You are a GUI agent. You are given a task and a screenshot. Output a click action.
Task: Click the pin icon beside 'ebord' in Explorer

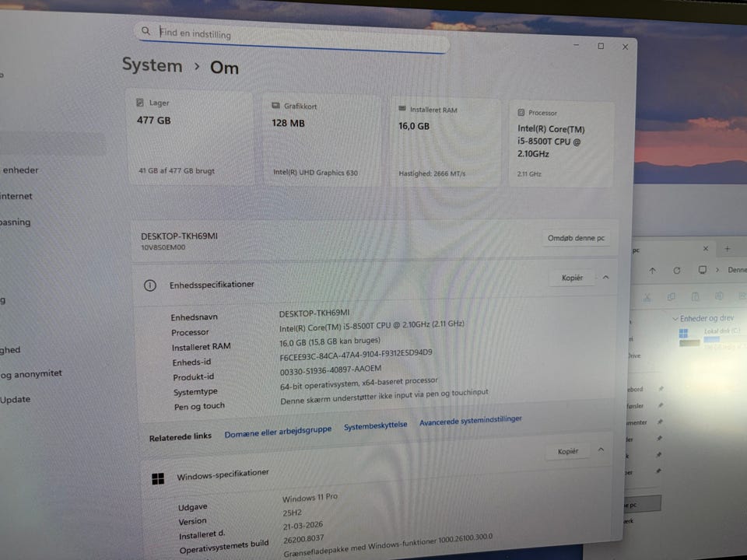tap(661, 389)
